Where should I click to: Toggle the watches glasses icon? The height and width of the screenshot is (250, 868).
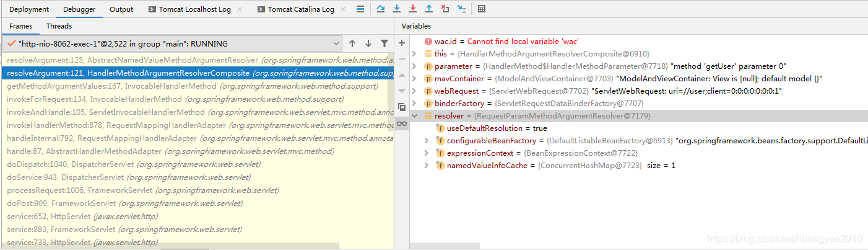[x=402, y=124]
